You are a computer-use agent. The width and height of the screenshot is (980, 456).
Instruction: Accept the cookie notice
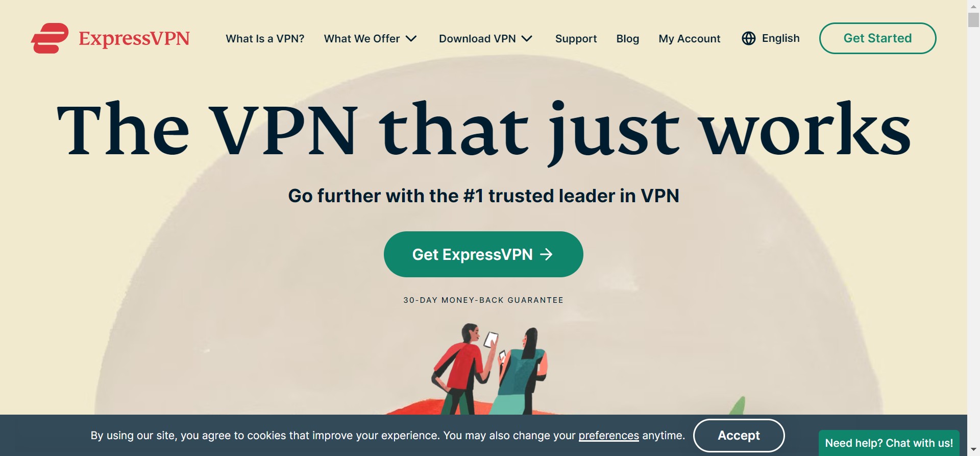click(739, 436)
